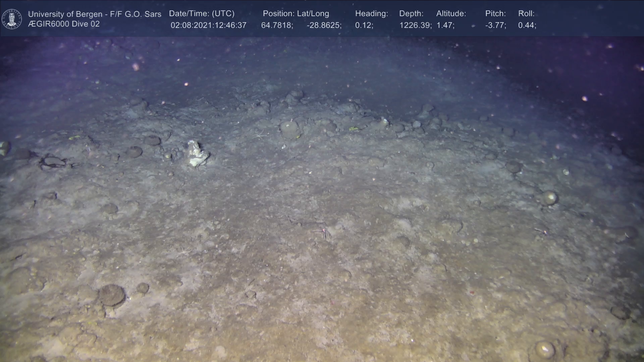644x362 pixels.
Task: Select the pitch value -3.77
Action: 495,25
